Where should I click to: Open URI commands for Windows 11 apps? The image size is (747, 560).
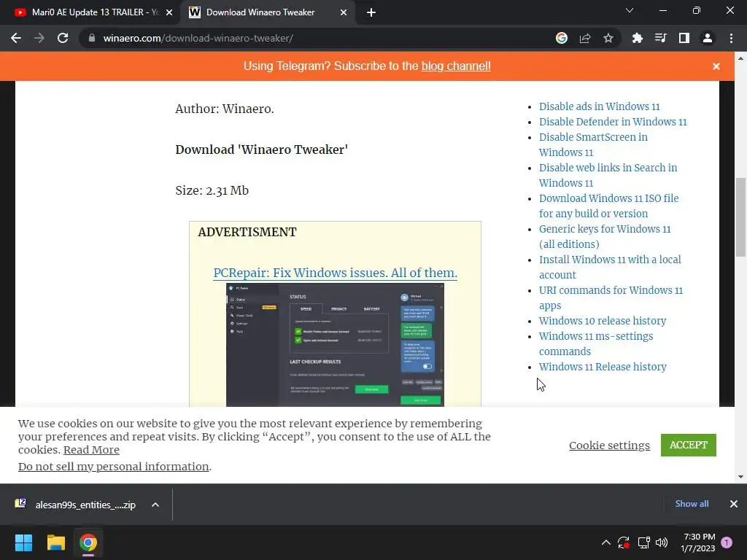pos(611,297)
